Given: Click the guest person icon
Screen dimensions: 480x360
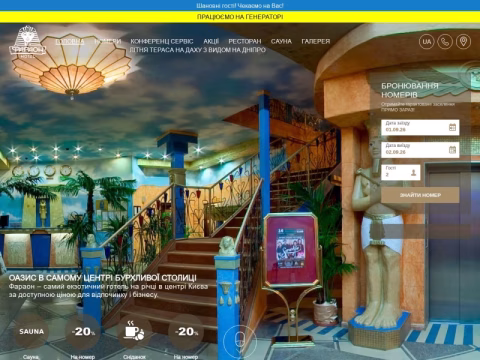Looking at the screenshot, I should point(413,172).
